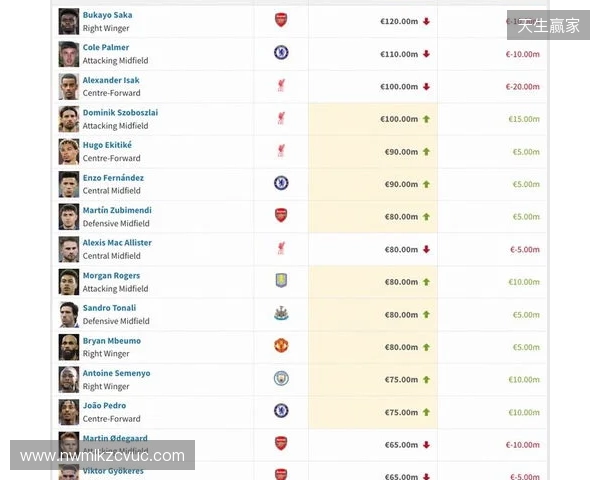
Task: Click Manchester City crest beside Antoine Semenyo
Action: pyautogui.click(x=281, y=378)
